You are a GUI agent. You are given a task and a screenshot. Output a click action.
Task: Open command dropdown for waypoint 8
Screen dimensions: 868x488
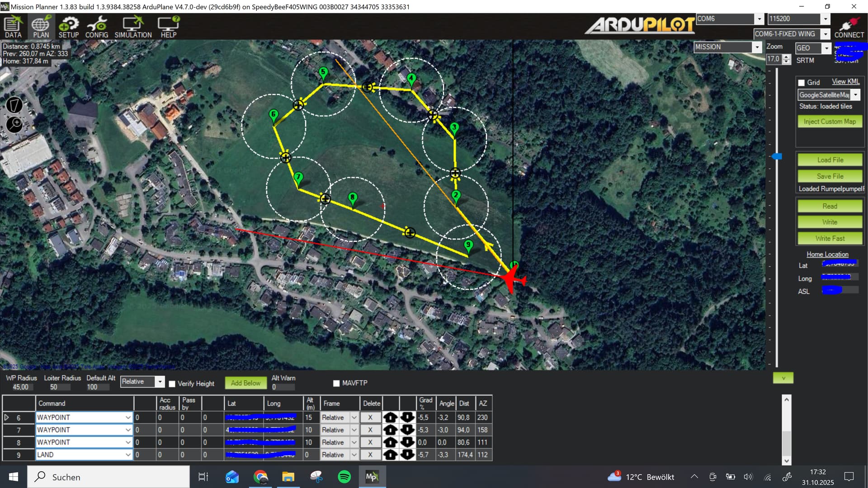click(x=128, y=442)
